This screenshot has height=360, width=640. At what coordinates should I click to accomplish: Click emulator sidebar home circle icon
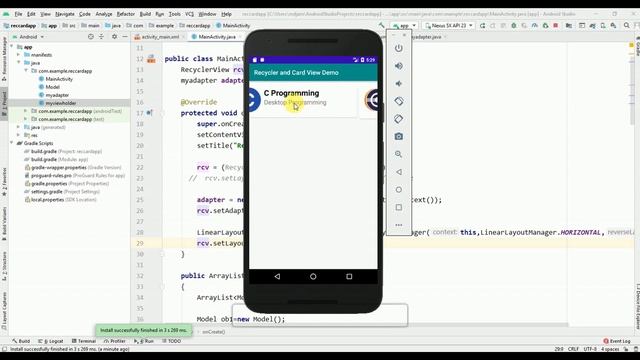tap(399, 190)
